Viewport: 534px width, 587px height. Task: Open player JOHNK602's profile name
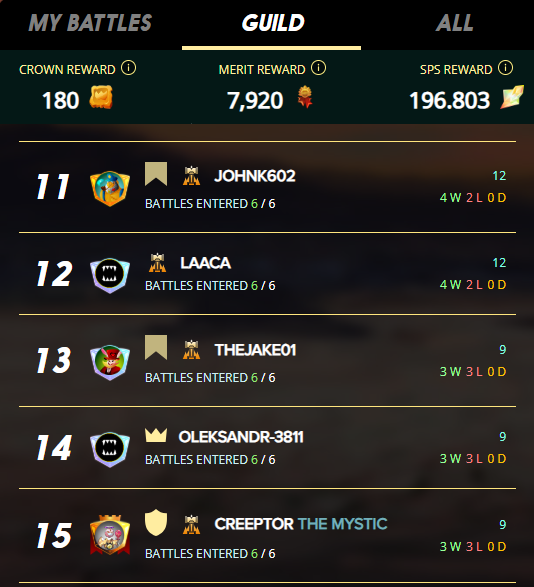pyautogui.click(x=255, y=176)
